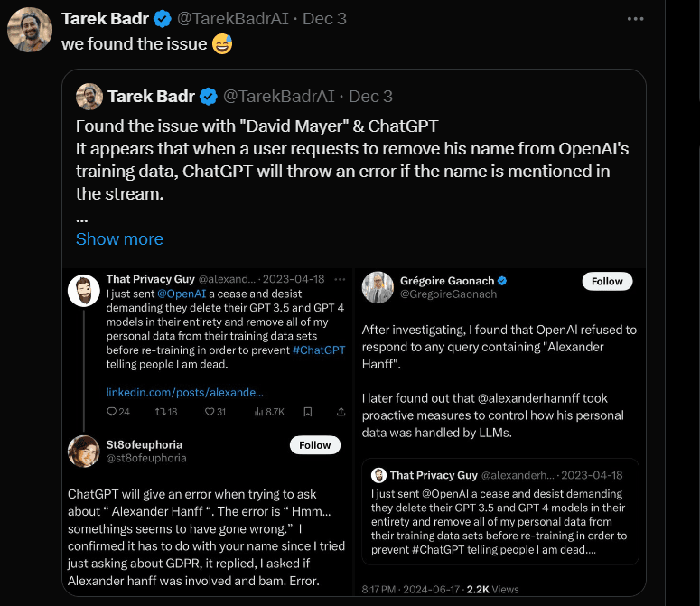
Task: Expand quoted tweet with Show more
Action: click(x=119, y=239)
